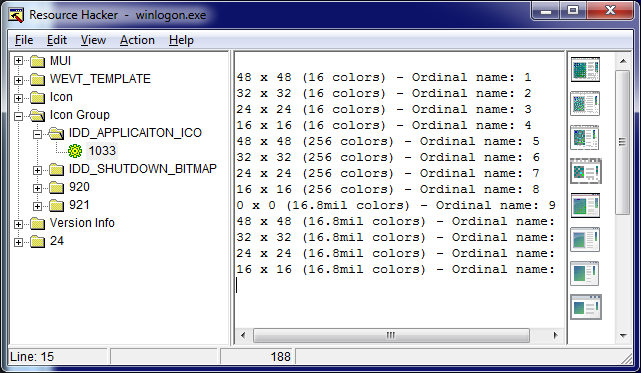Image resolution: width=641 pixels, height=373 pixels.
Task: Click horizontal scrollbar right arrow
Action: pyautogui.click(x=555, y=336)
